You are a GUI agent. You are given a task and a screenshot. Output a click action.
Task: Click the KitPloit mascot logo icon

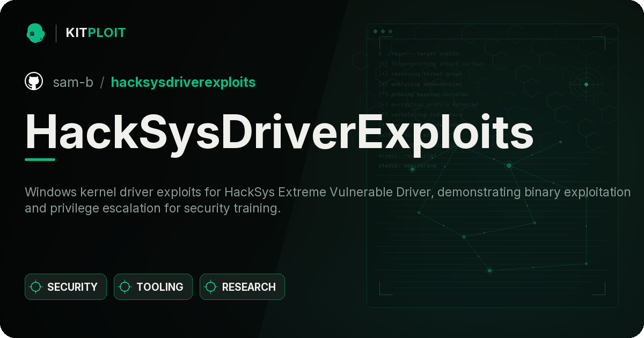pyautogui.click(x=35, y=33)
